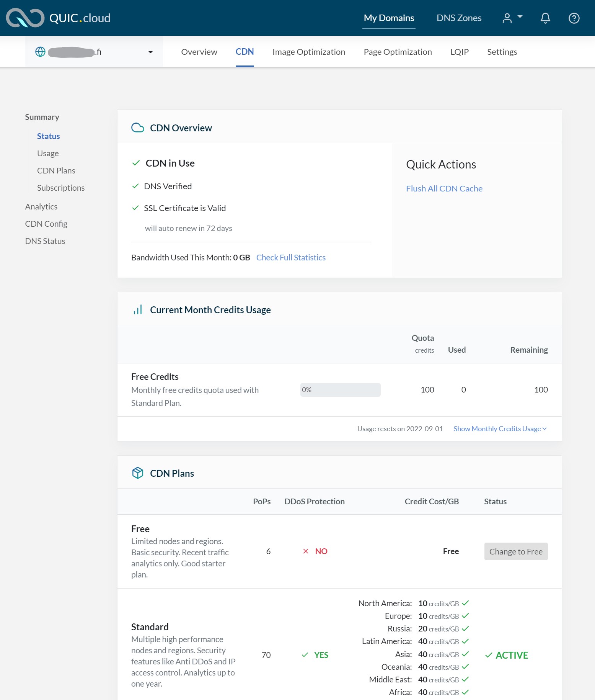Open the DNS Zones menu
The width and height of the screenshot is (595, 700).
tap(459, 18)
